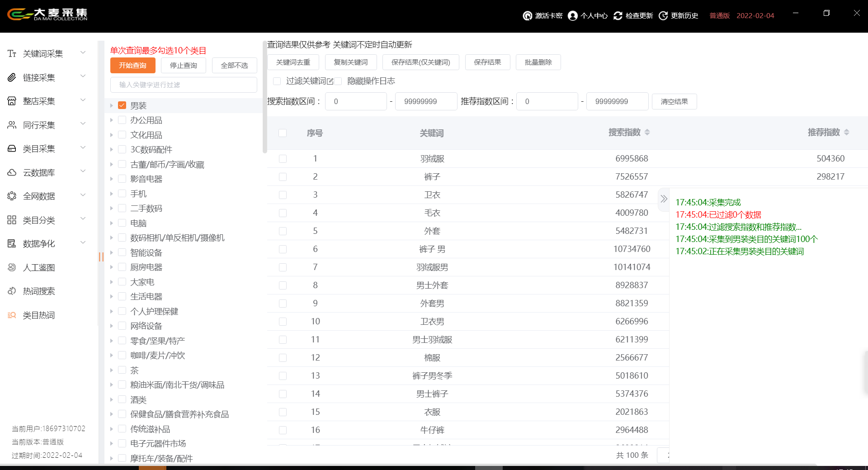Enable the 隐藏操作日志 checkbox
The height and width of the screenshot is (470, 868).
(339, 81)
